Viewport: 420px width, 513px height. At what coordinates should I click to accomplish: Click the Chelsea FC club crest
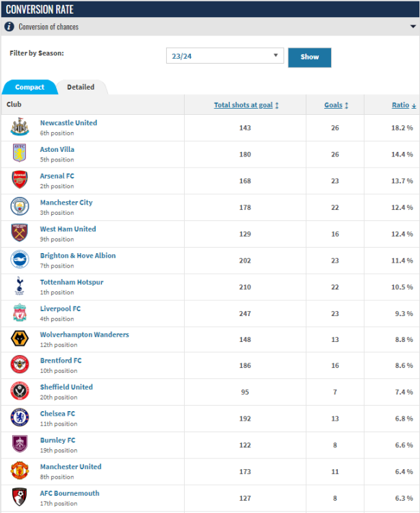tap(20, 418)
